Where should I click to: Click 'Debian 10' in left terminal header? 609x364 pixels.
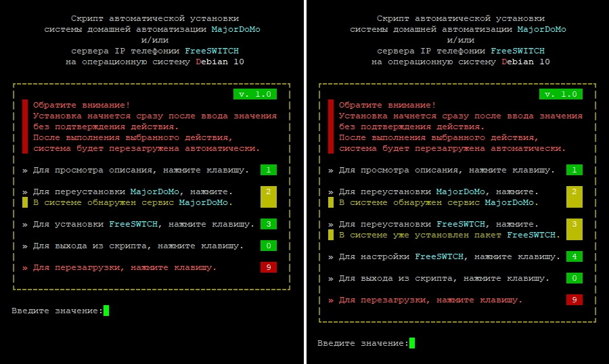click(220, 62)
